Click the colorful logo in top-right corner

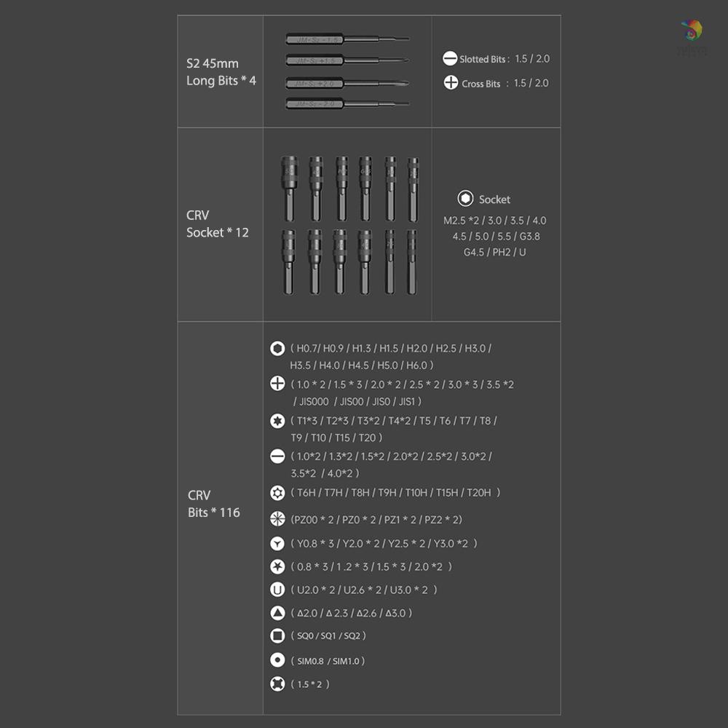point(691,32)
